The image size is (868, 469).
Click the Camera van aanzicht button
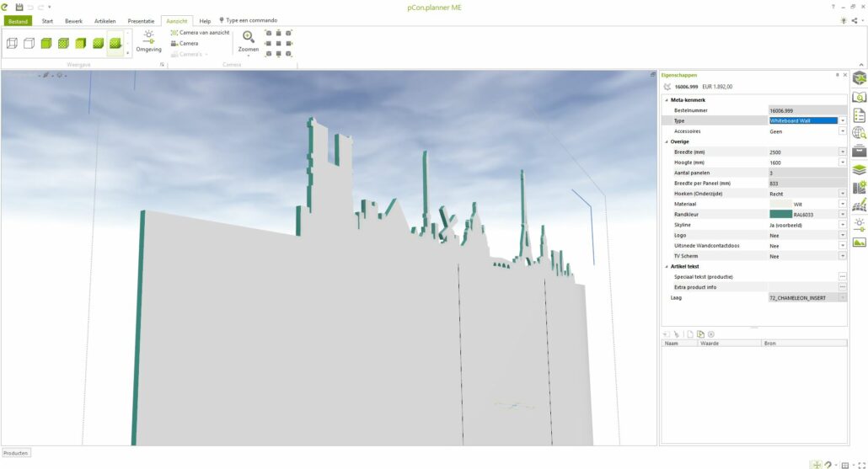[x=200, y=32]
